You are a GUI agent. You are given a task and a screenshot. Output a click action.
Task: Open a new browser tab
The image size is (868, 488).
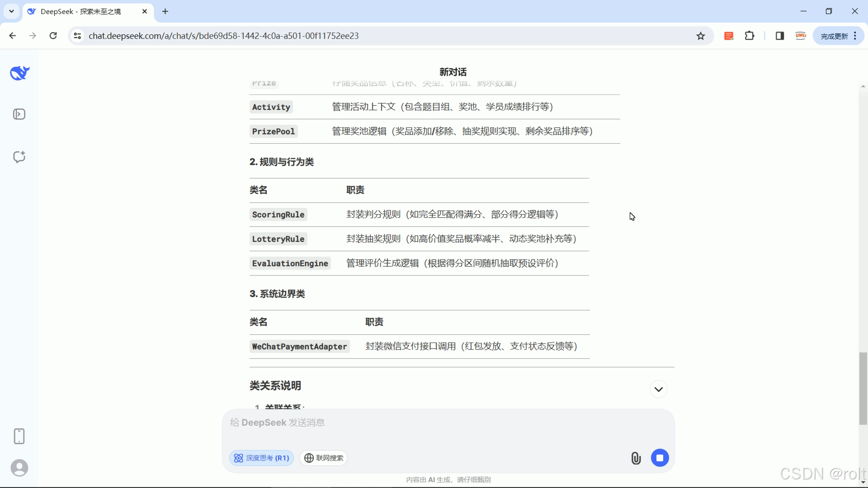click(165, 11)
